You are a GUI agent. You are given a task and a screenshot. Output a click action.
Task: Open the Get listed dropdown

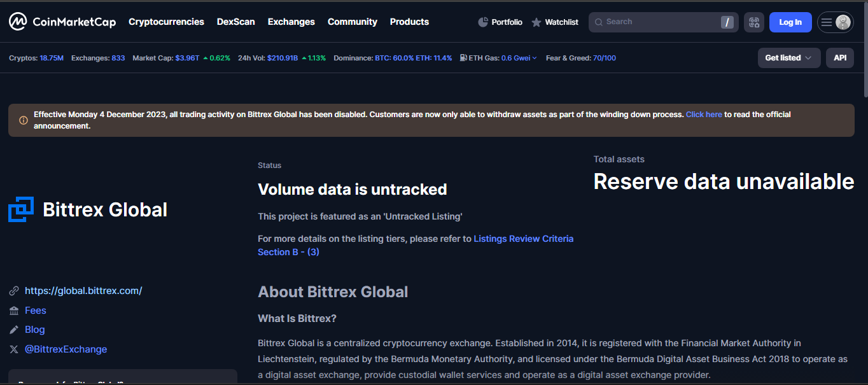pyautogui.click(x=788, y=58)
